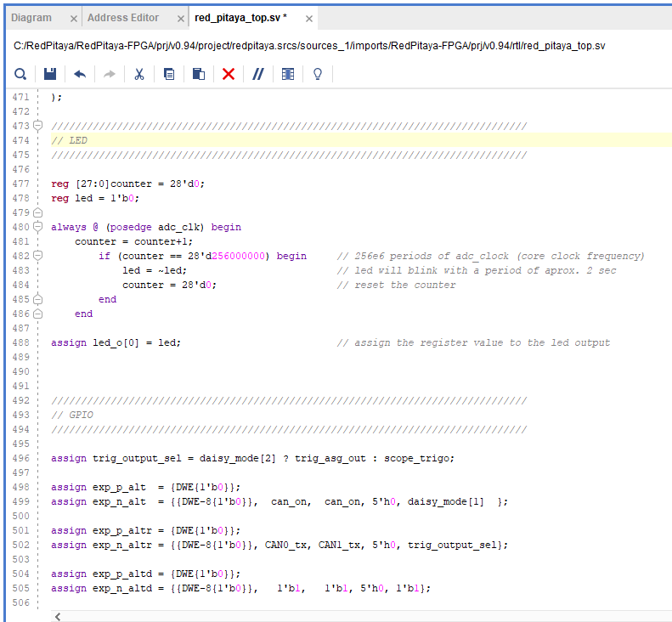Toggle column selection mode icon

pos(288,74)
